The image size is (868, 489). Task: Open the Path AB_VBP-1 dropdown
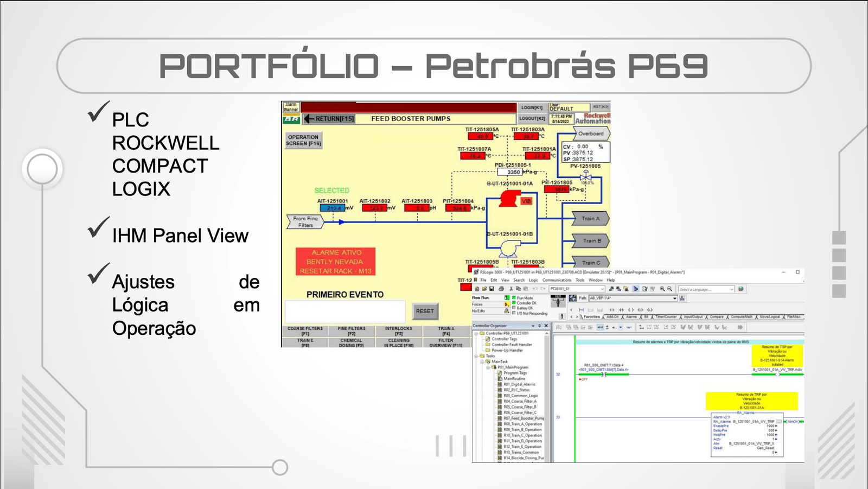[675, 298]
